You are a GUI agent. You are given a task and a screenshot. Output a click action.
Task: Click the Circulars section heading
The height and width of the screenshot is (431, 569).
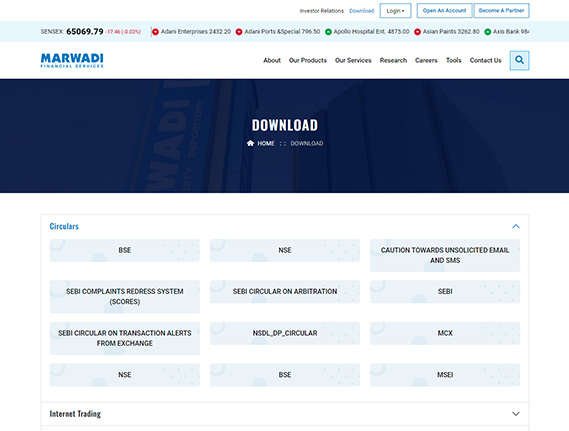[64, 226]
